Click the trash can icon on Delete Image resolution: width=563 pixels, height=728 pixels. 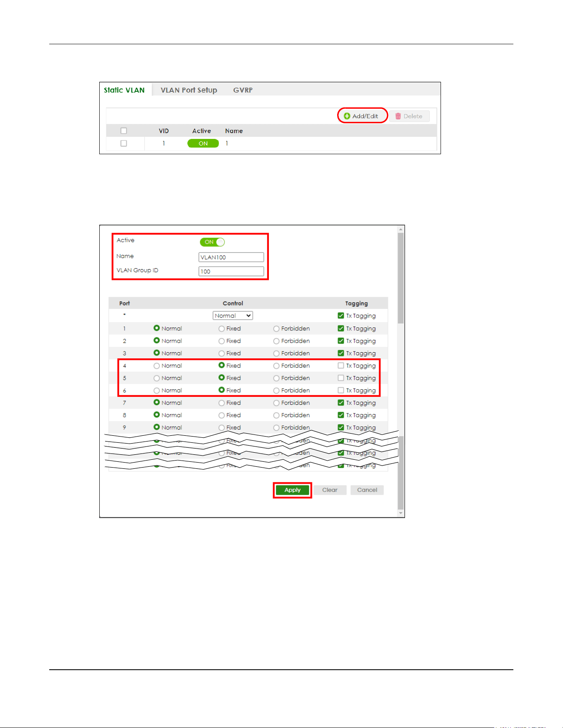click(x=398, y=116)
